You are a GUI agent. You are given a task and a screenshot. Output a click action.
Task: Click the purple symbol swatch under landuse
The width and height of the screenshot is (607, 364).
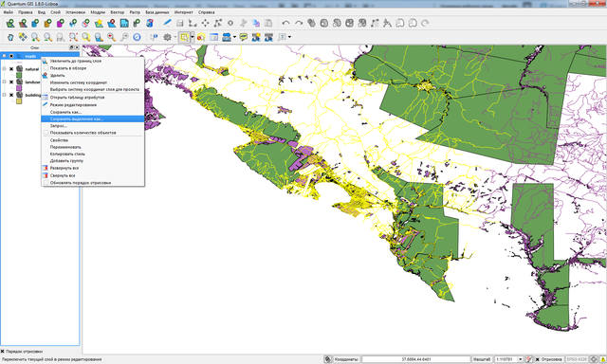(19, 88)
